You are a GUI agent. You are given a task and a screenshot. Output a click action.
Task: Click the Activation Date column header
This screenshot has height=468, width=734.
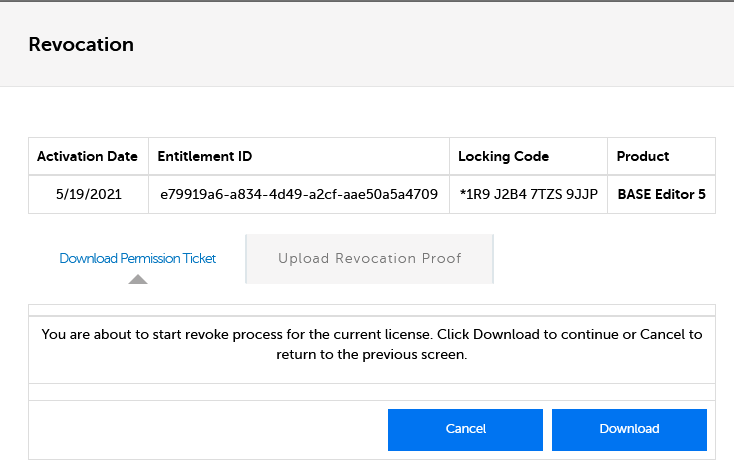click(88, 156)
